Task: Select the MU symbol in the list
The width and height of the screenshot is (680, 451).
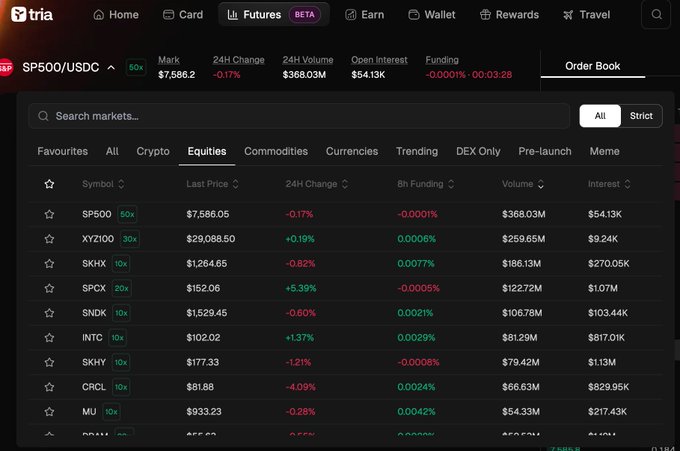Action: tap(89, 412)
